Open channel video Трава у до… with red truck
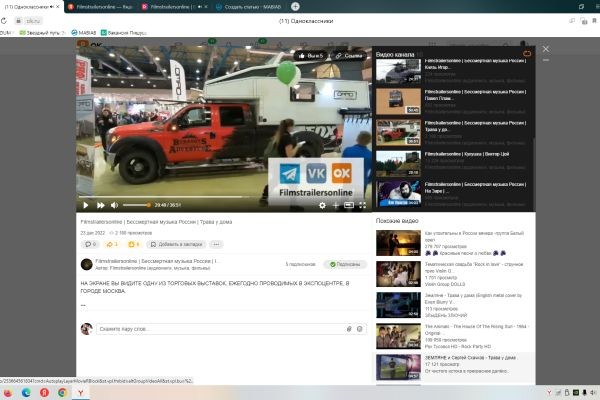600x400 pixels. tap(398, 132)
